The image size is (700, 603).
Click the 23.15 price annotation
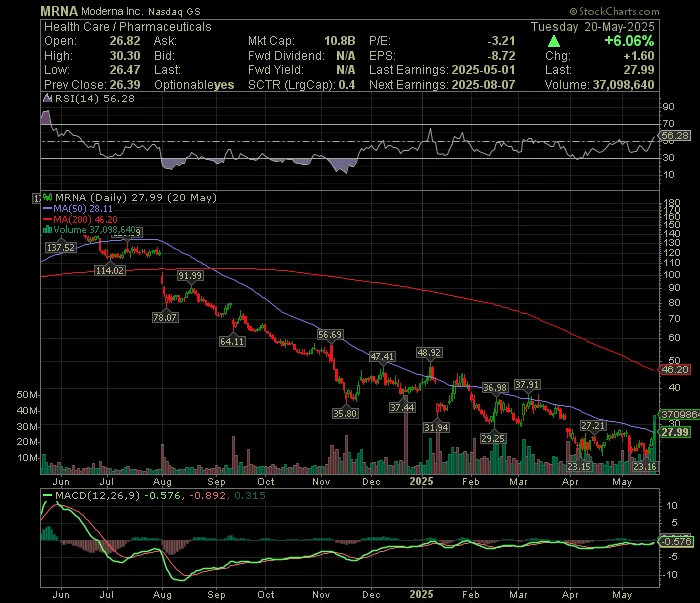579,467
